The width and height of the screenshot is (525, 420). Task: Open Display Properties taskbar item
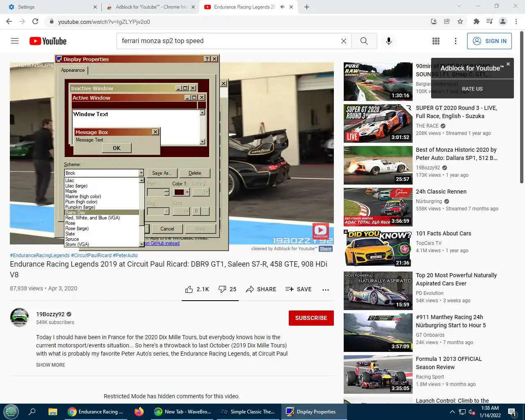[314, 412]
